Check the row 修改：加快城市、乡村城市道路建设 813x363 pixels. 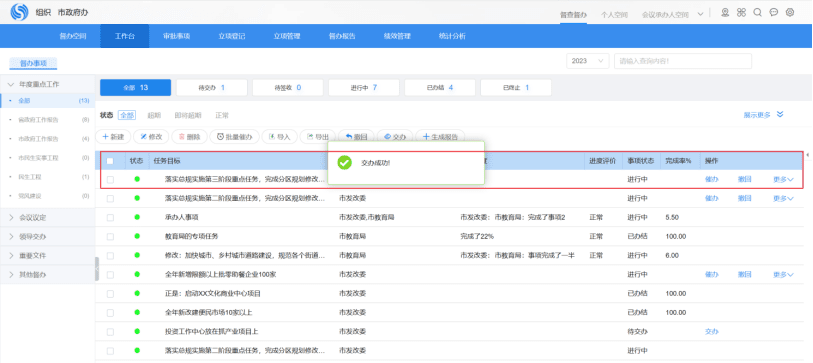[110, 256]
